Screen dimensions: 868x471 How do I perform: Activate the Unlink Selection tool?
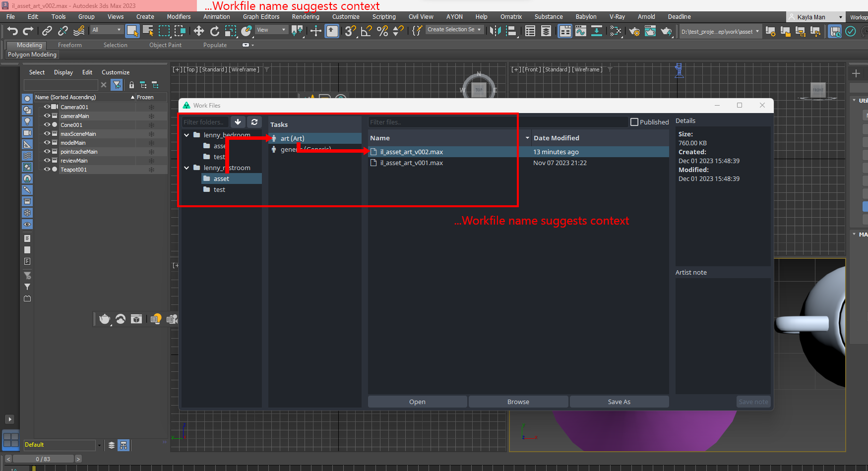coord(63,31)
